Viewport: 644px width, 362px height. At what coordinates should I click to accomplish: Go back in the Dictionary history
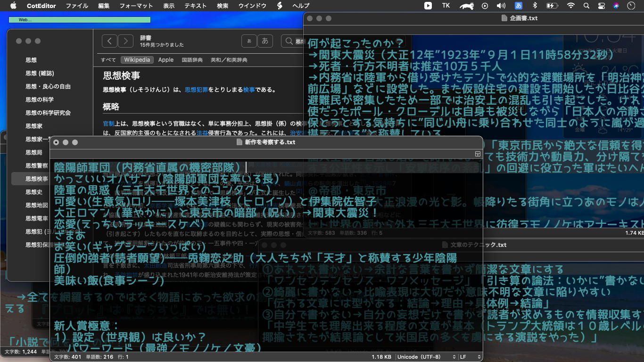[x=109, y=41]
